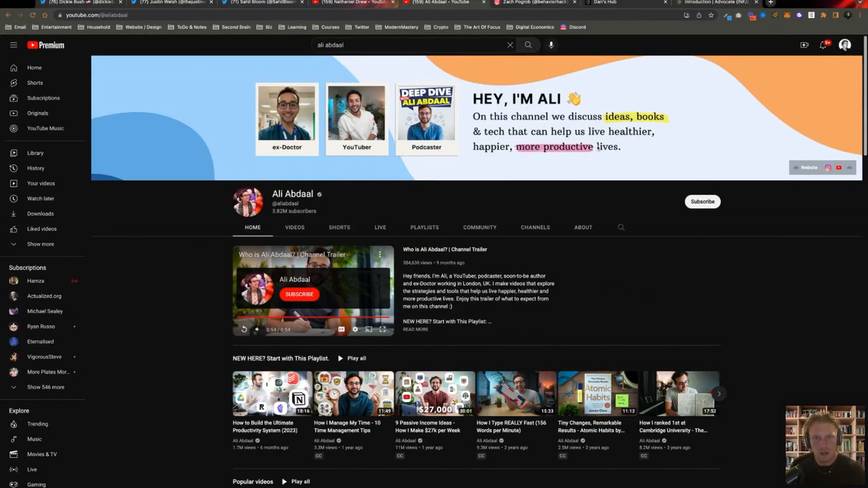Toggle mute on the channel trailer
868x488 pixels.
256,329
